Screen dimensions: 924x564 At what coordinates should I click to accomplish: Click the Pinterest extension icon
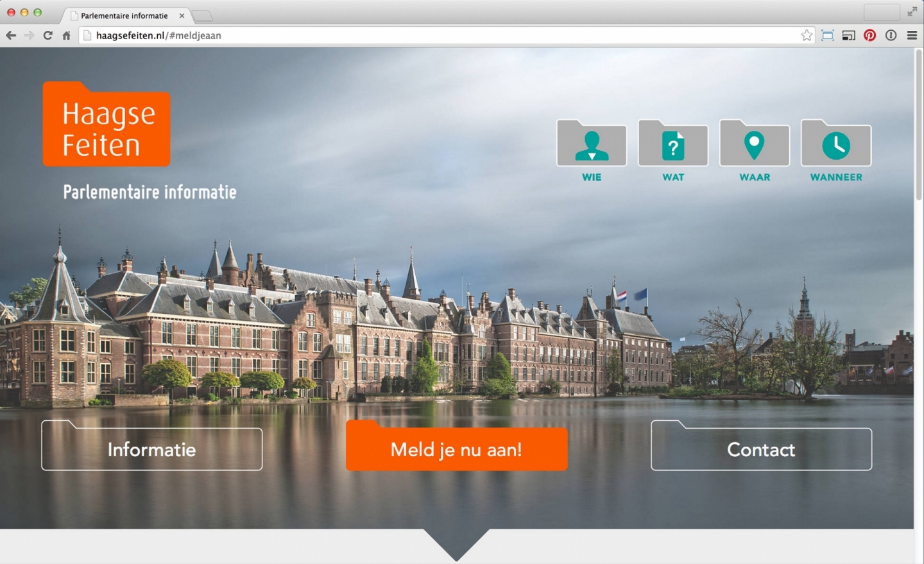[869, 35]
